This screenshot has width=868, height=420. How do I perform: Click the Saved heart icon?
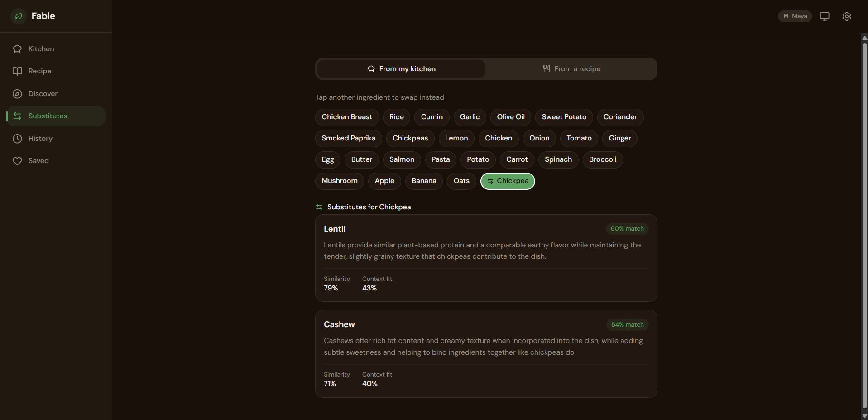17,161
